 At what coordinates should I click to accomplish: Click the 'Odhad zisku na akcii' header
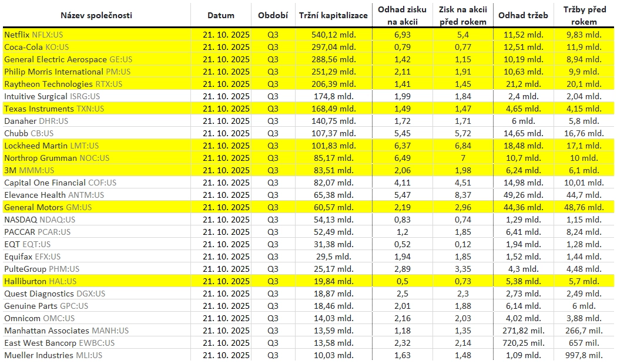pos(402,15)
